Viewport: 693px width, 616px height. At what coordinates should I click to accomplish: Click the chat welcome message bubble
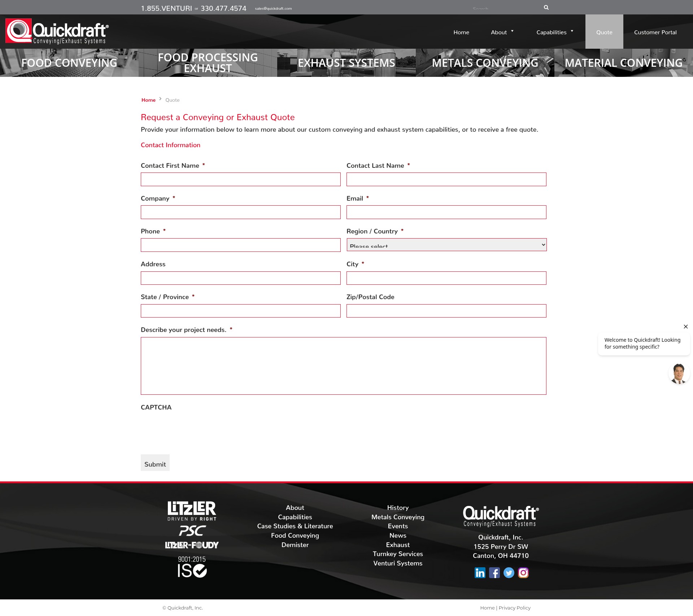[x=644, y=344]
